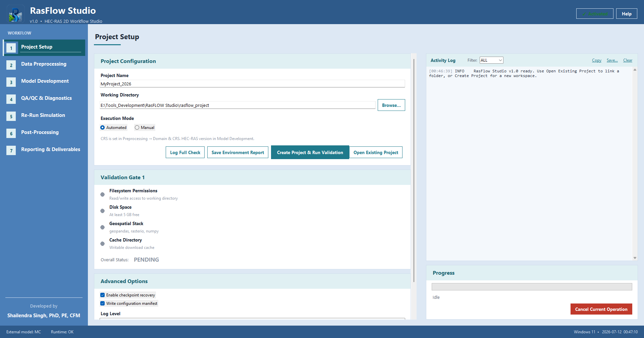
Task: Click step number 7 badge in workflow
Action: (x=11, y=150)
